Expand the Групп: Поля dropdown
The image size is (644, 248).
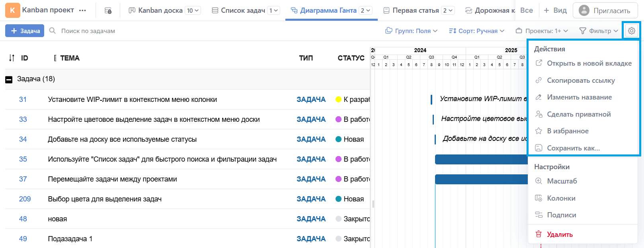[x=412, y=31]
